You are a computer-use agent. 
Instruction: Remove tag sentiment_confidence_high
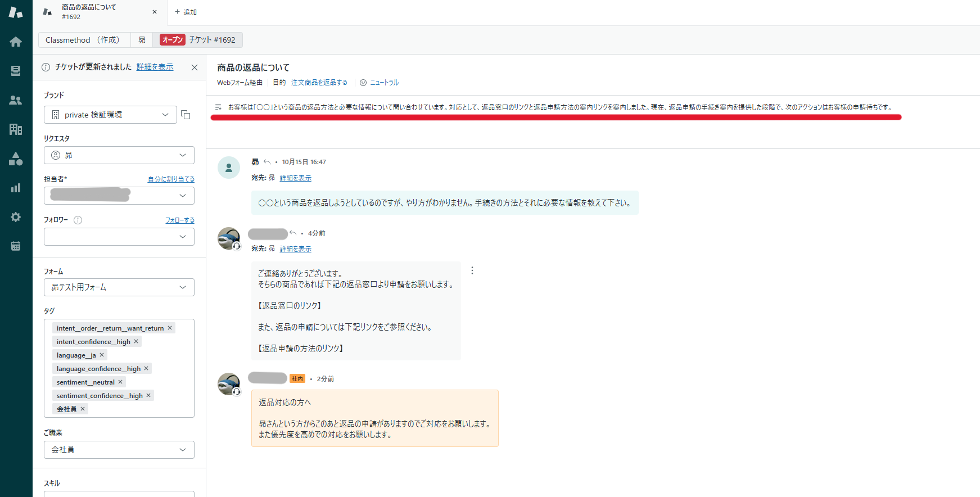pyautogui.click(x=148, y=395)
